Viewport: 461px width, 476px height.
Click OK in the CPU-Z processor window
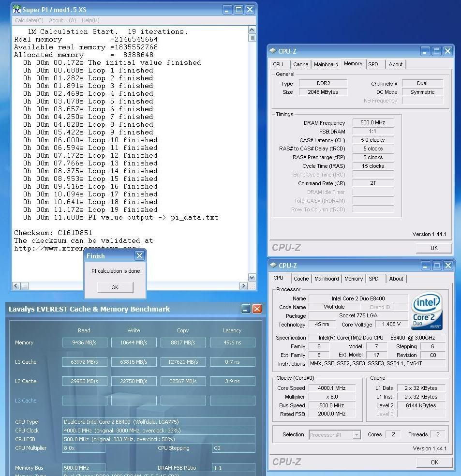click(434, 462)
